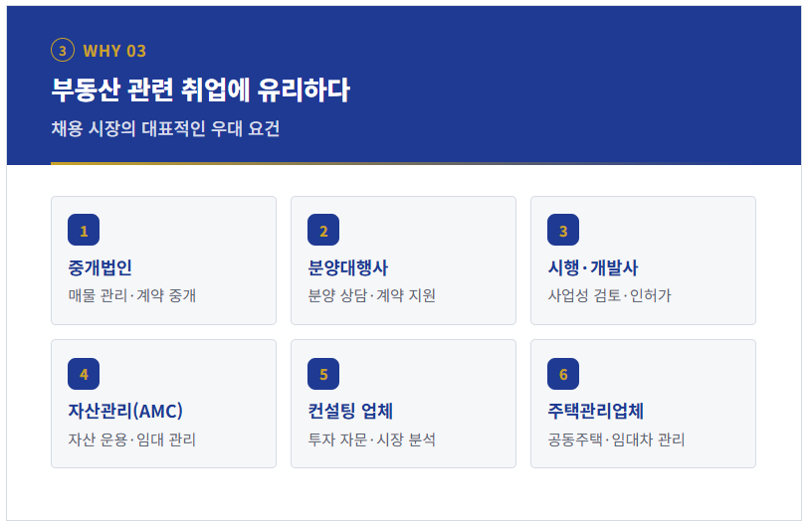Viewport: 812px width, 524px height.
Task: Select the 중개법인 card title
Action: pos(100,267)
